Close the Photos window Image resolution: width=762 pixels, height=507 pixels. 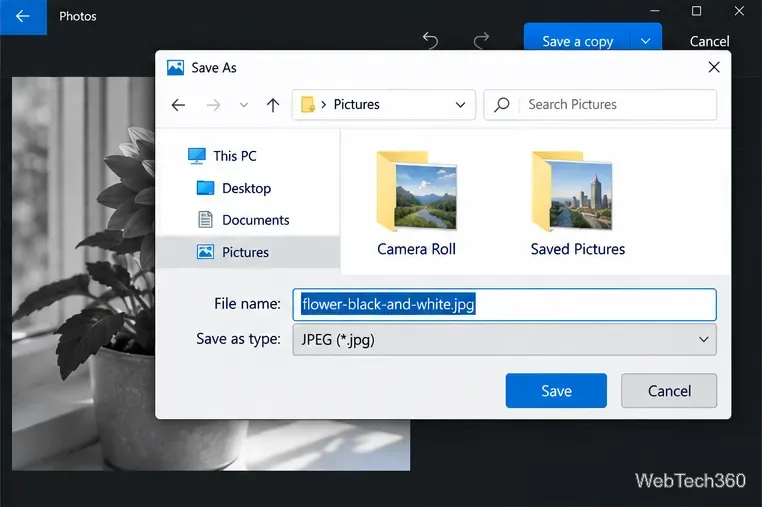coord(739,11)
